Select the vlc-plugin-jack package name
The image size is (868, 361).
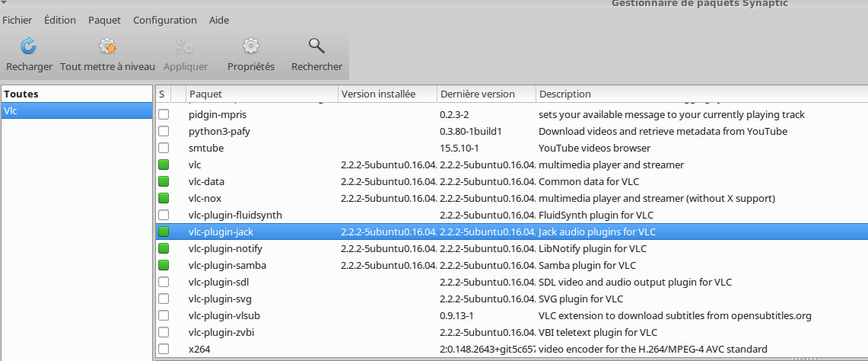pyautogui.click(x=221, y=232)
